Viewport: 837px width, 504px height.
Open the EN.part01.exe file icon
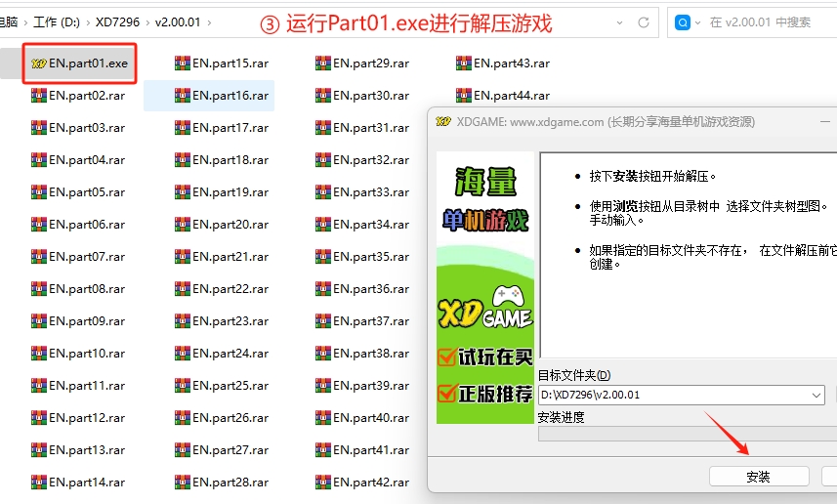click(39, 63)
